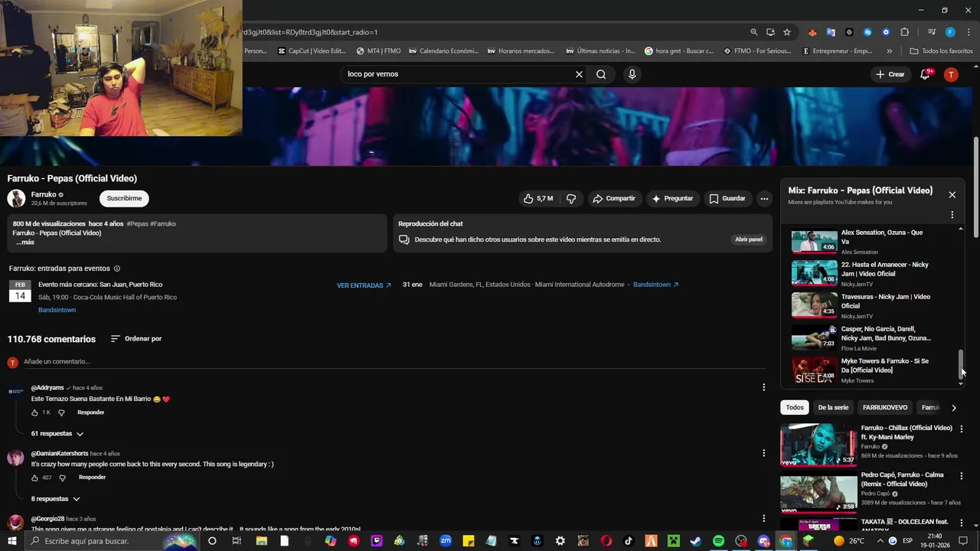Open the Bandsintown link for Miami event
980x551 pixels.
click(x=655, y=285)
